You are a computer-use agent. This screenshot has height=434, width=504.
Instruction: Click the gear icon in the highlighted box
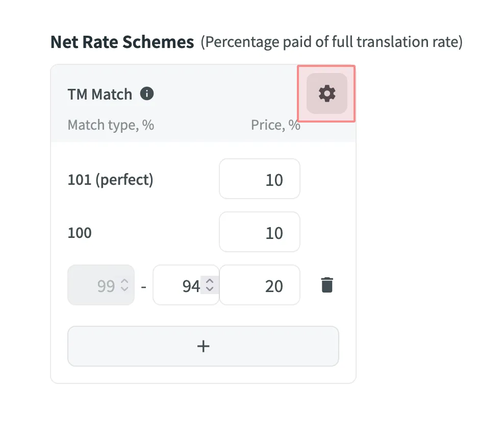326,93
